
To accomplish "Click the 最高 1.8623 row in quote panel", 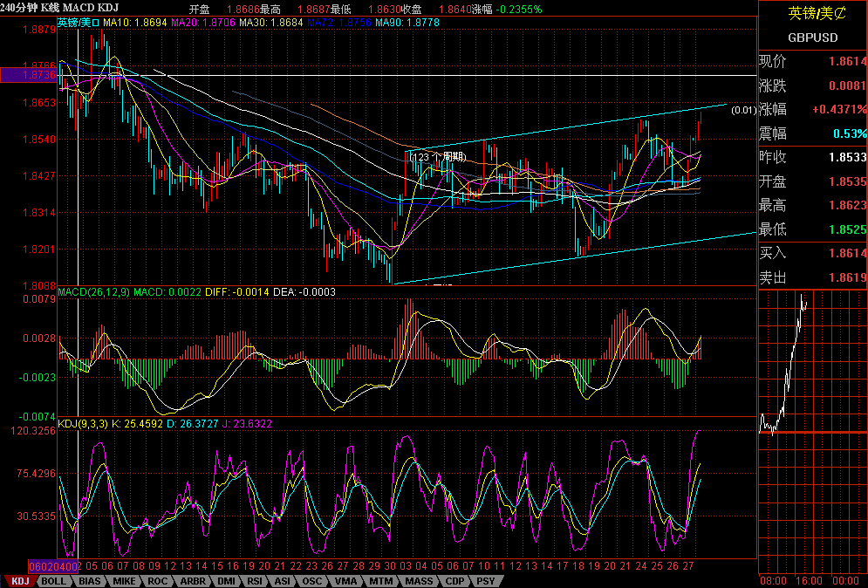I will [x=813, y=205].
